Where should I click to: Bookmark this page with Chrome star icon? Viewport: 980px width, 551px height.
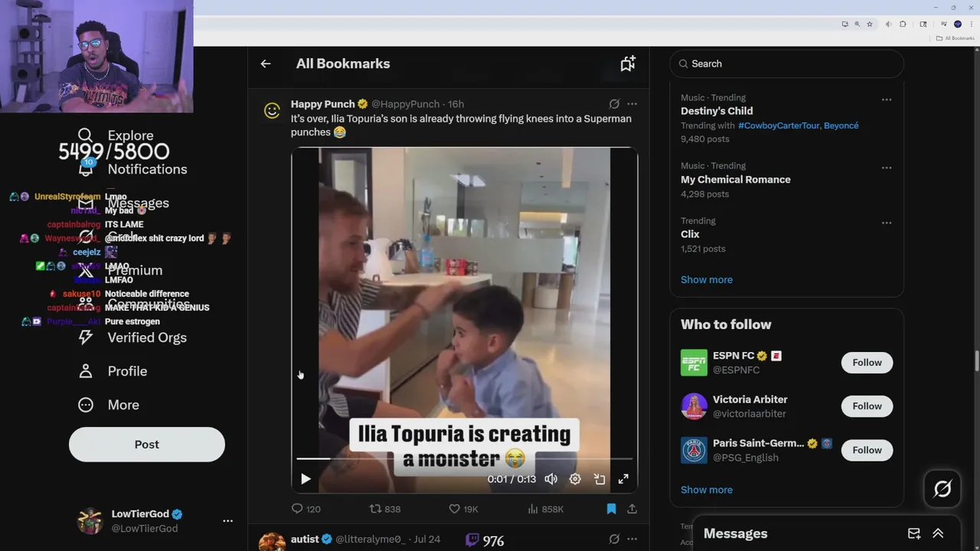(x=870, y=24)
